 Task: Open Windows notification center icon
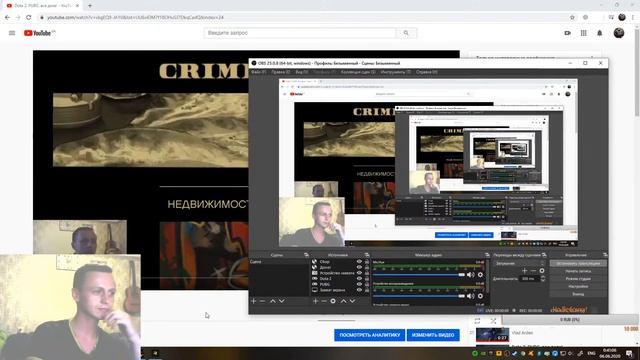629,353
